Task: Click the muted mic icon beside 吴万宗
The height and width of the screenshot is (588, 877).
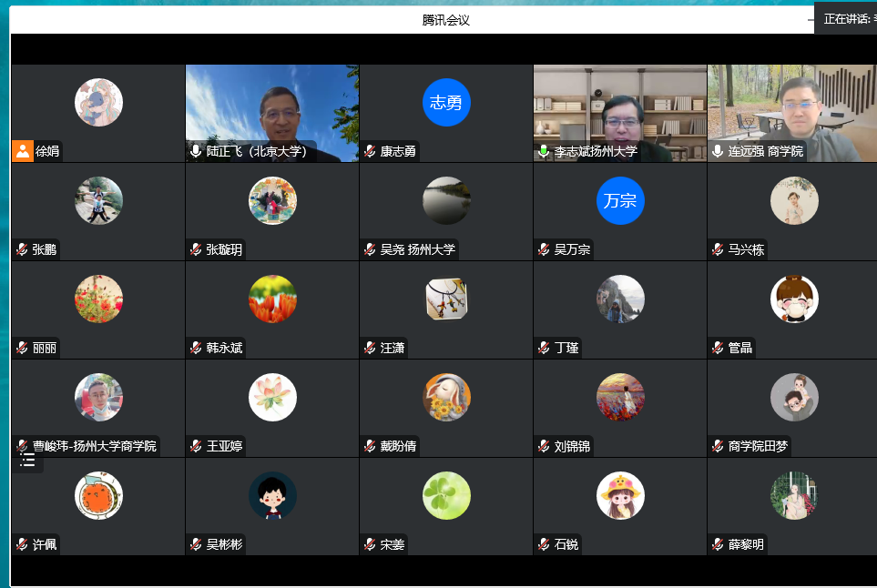Action: (544, 249)
